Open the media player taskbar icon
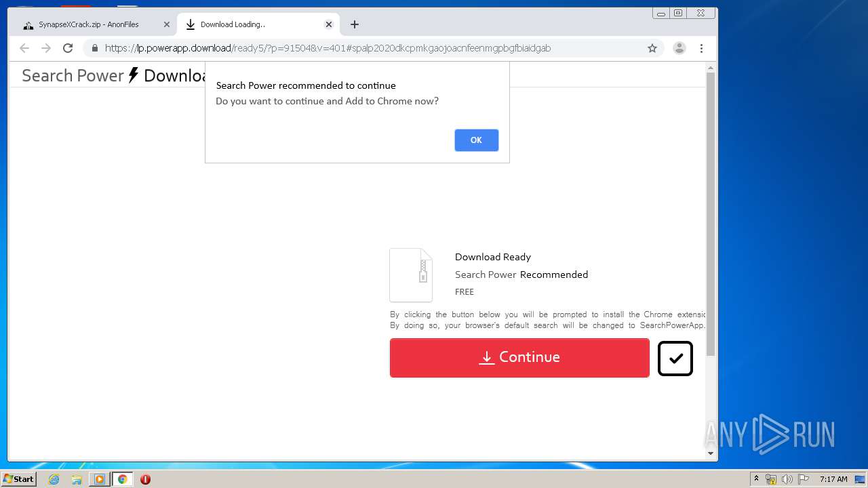Screen dimensions: 868x488 99,479
